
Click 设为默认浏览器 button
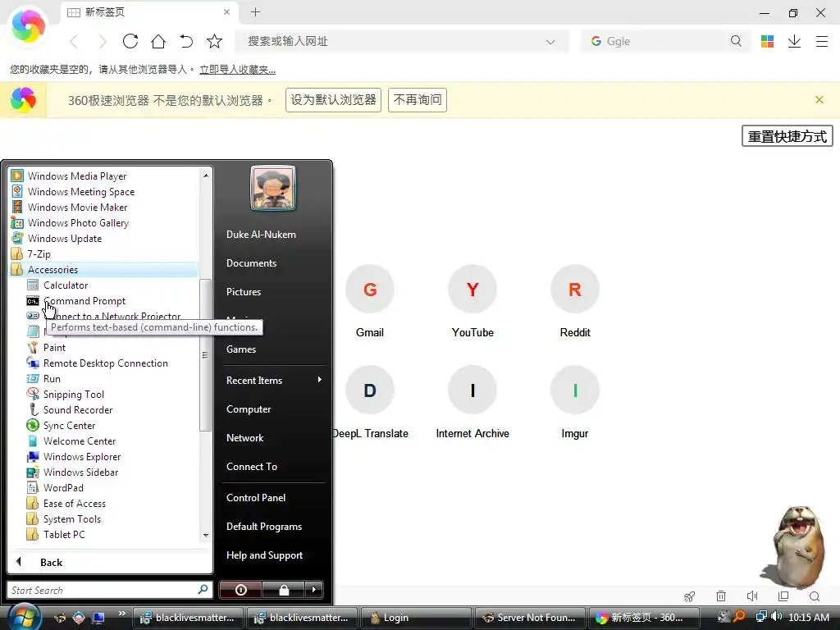(333, 99)
